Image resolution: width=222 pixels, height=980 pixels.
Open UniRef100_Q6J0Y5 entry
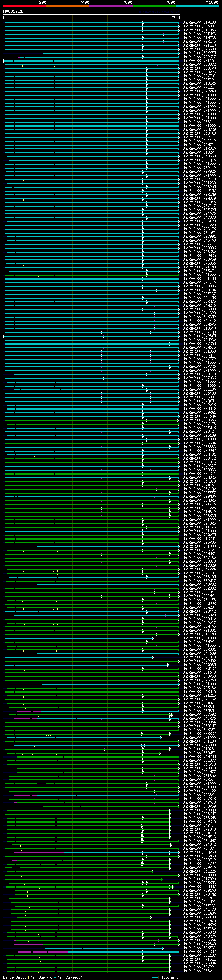[x=199, y=202]
